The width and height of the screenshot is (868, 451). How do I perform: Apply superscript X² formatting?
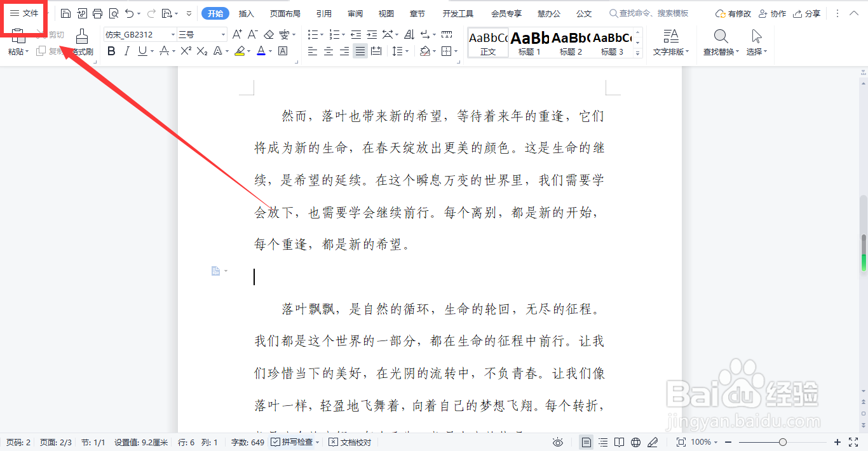tap(186, 51)
